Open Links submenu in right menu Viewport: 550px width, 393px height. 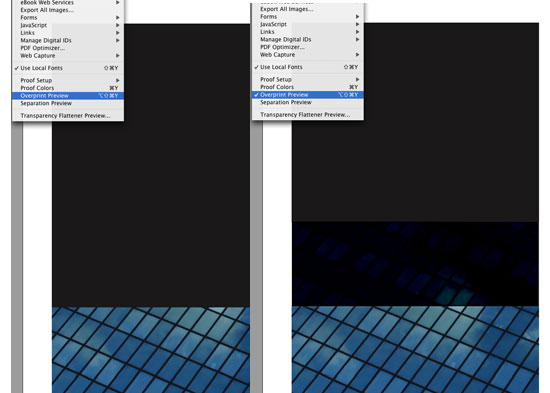coord(308,32)
